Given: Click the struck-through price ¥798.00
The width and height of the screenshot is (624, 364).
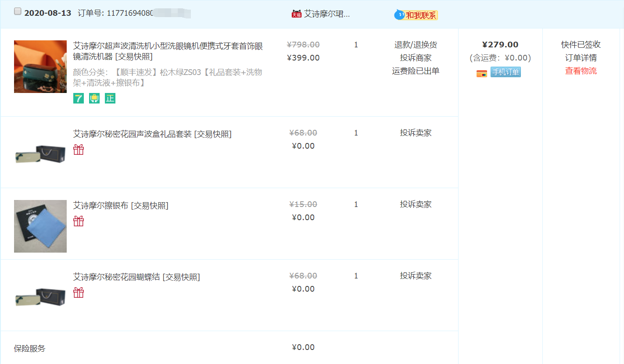Looking at the screenshot, I should point(303,45).
